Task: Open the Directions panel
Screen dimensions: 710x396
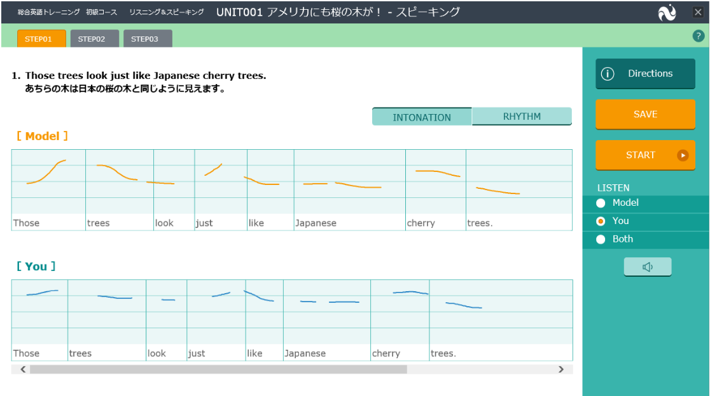Action: point(645,73)
